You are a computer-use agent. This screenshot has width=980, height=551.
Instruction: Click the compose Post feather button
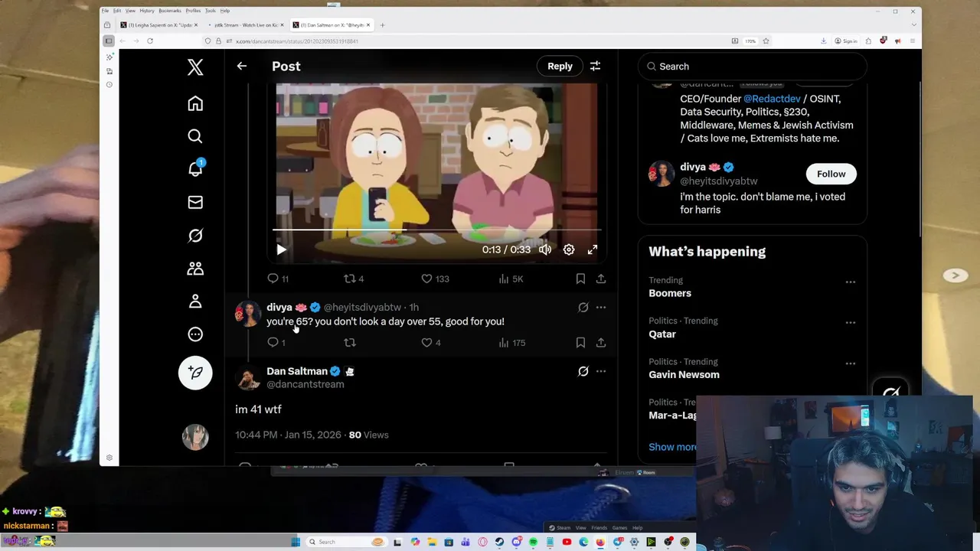[195, 373]
